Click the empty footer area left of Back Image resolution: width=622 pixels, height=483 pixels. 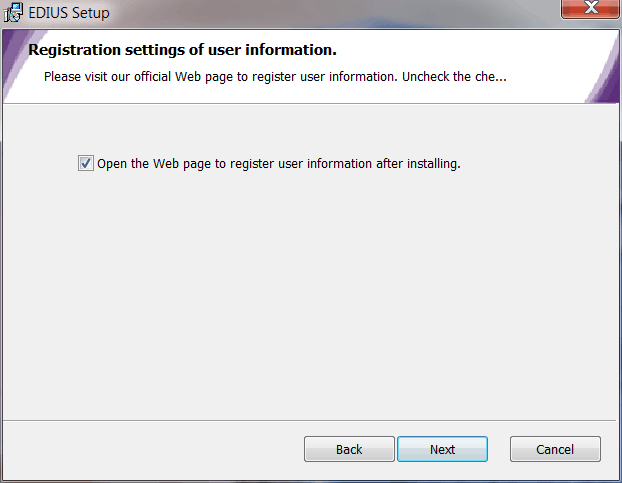[153, 449]
